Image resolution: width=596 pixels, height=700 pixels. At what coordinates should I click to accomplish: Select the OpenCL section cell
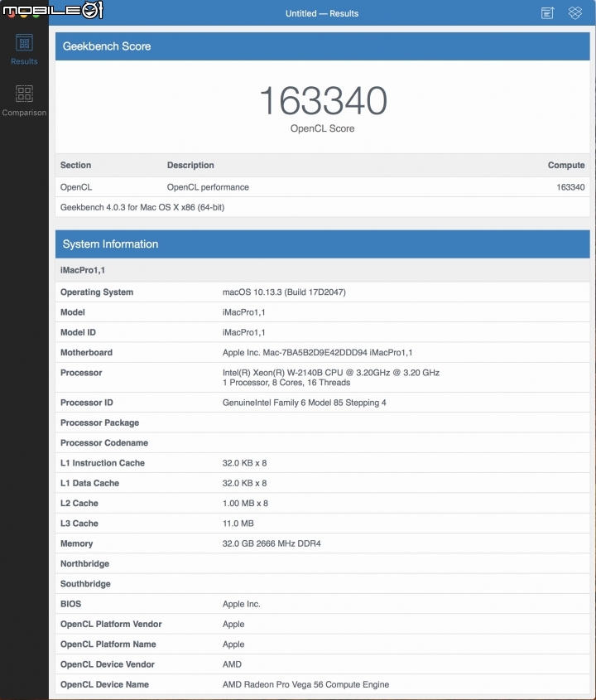76,187
